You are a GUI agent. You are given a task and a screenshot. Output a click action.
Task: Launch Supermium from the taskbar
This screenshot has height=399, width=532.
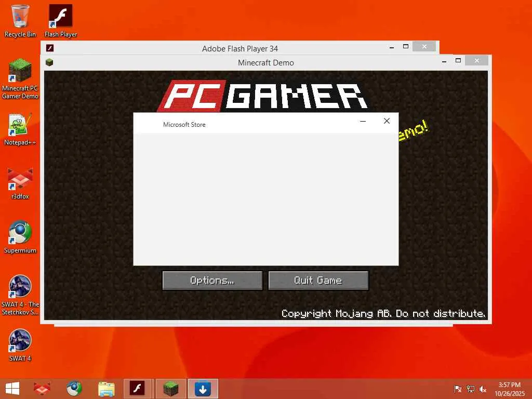pyautogui.click(x=74, y=389)
